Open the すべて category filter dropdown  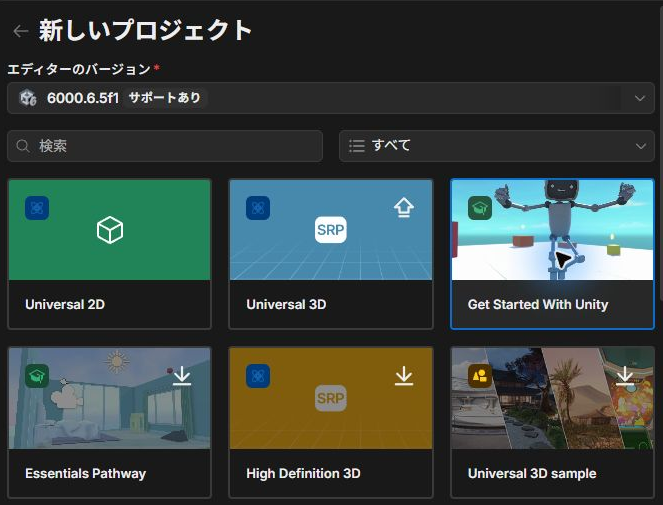tap(497, 146)
